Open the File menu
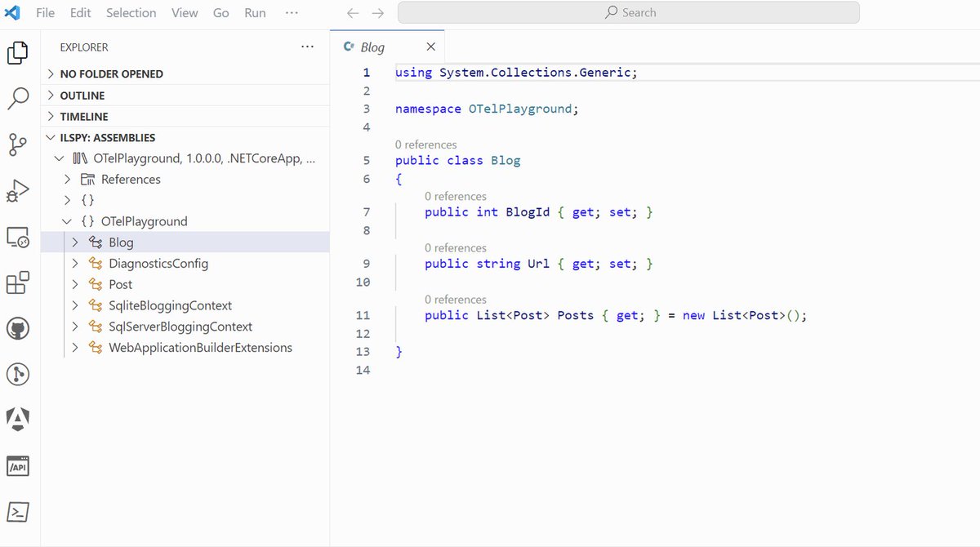The height and width of the screenshot is (547, 980). point(46,13)
